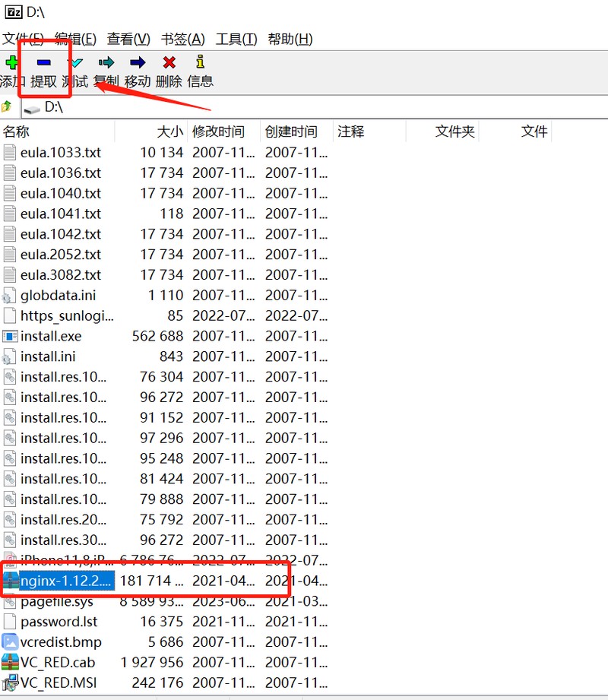Click size value 5 686
608x700 pixels.
pos(166,642)
